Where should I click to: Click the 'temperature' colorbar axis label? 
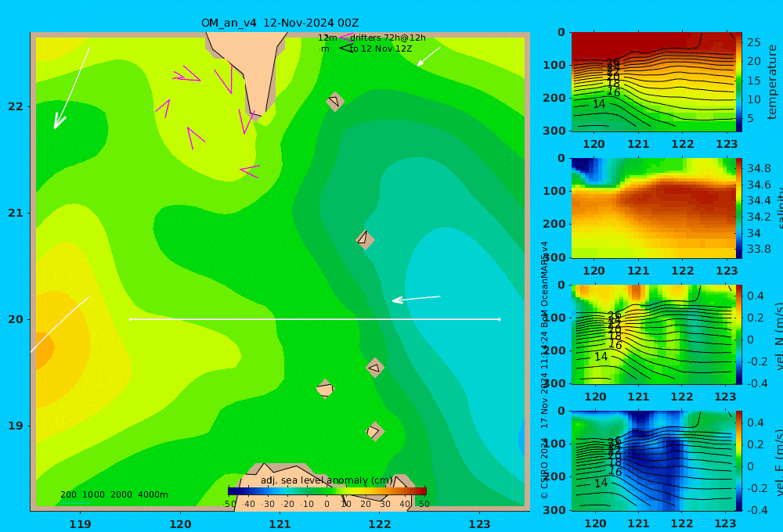(772, 82)
